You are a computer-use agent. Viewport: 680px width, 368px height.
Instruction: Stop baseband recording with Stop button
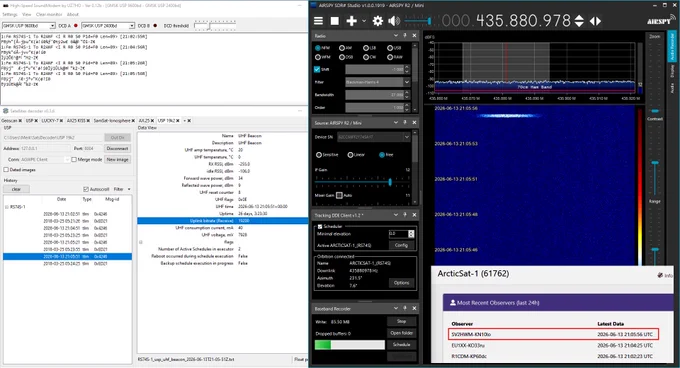pos(402,321)
